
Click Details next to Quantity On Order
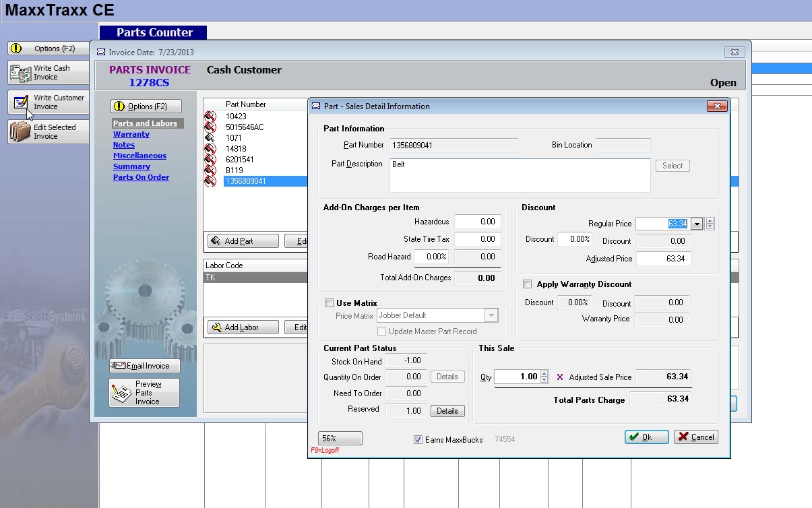(447, 377)
